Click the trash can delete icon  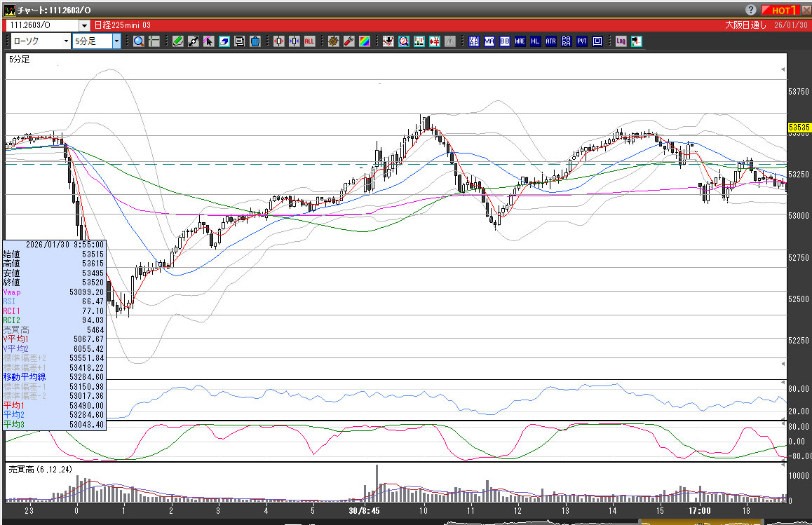(x=255, y=41)
